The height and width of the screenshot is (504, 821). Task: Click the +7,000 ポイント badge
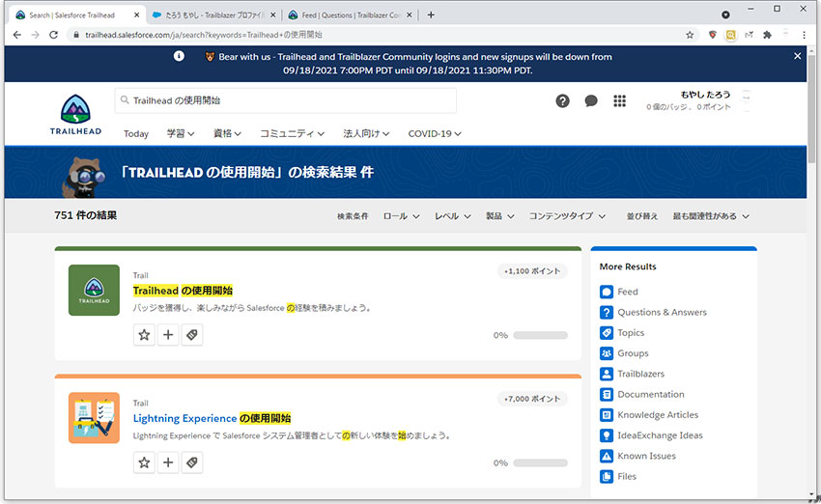click(x=532, y=399)
